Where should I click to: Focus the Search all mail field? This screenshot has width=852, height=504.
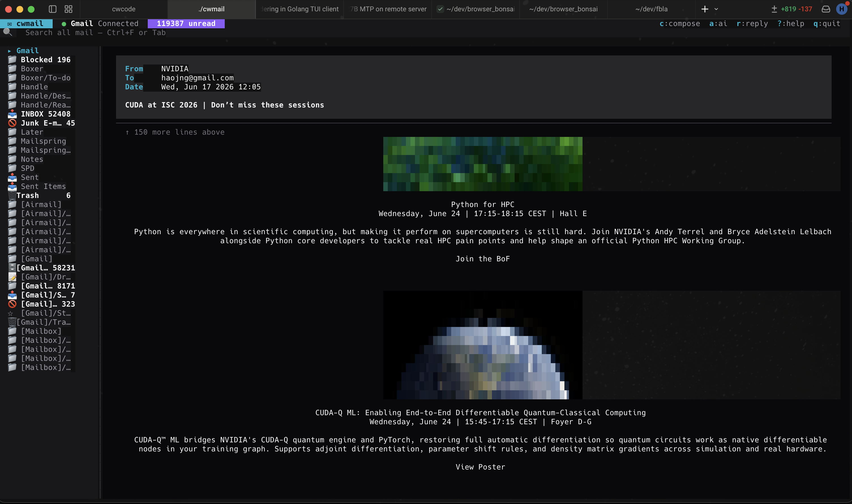coord(95,33)
